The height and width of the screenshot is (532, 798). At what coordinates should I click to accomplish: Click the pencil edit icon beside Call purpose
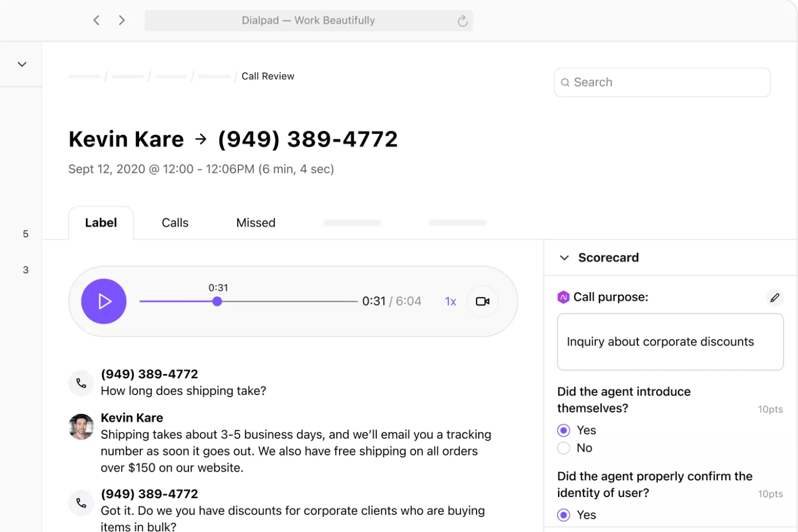click(x=774, y=298)
